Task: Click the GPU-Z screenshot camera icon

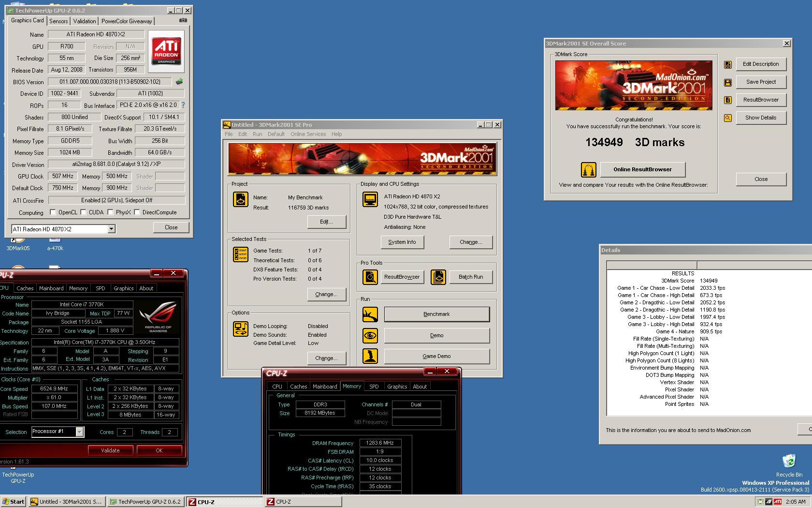Action: point(183,20)
